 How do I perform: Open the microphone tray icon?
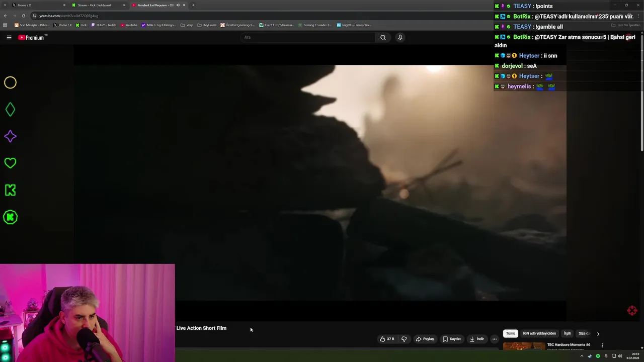click(606, 356)
